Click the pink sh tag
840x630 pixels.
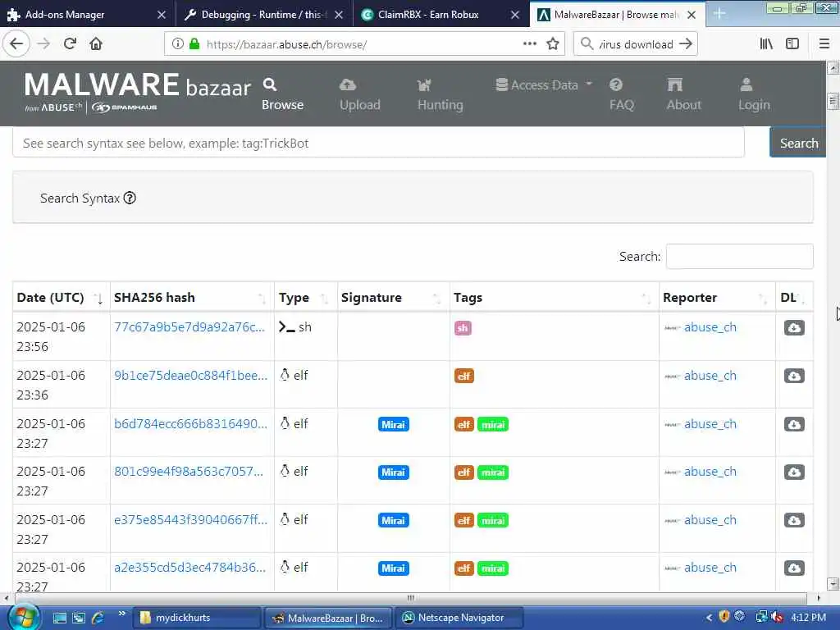click(463, 328)
